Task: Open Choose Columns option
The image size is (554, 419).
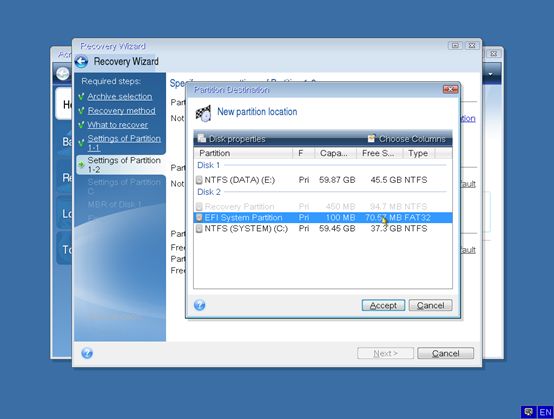Action: [x=406, y=139]
